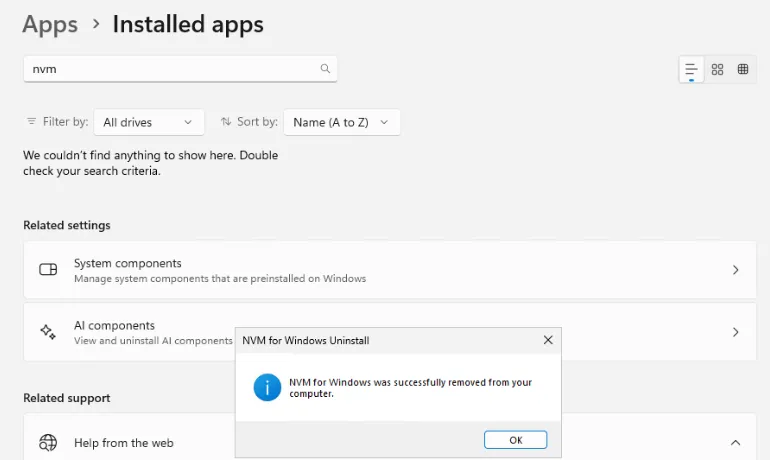
Task: Click the couldn't find anything message
Action: (151, 163)
